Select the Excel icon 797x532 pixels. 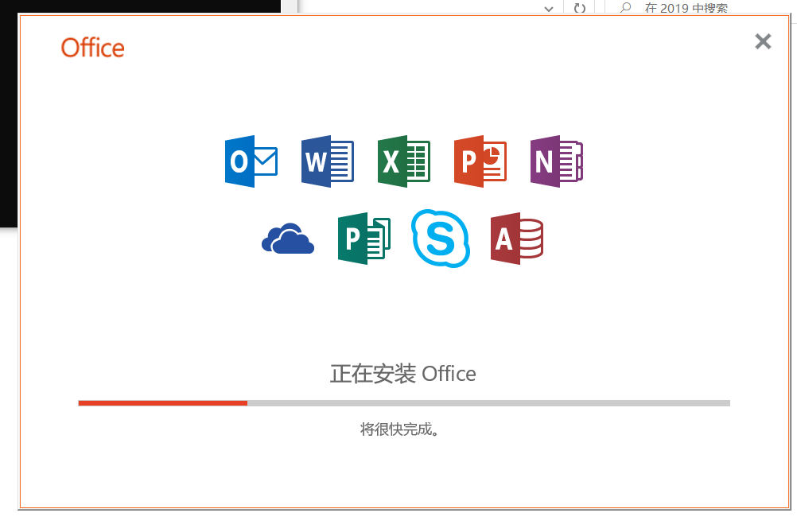pos(403,161)
